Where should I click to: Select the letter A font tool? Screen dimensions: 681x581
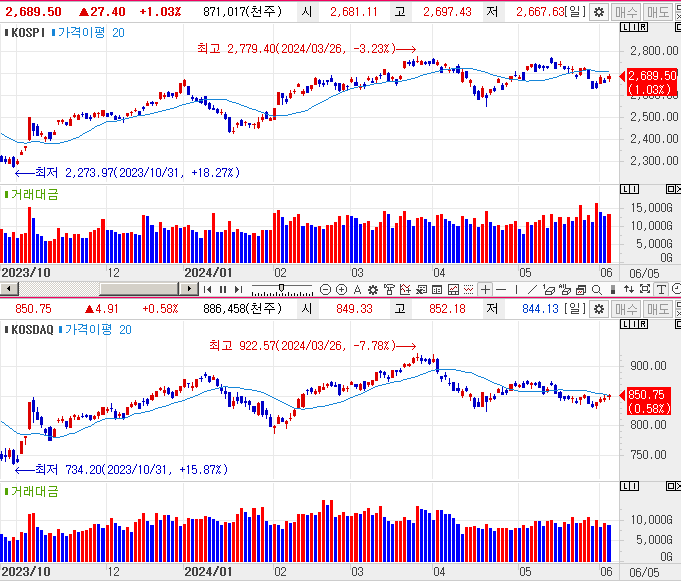357,290
